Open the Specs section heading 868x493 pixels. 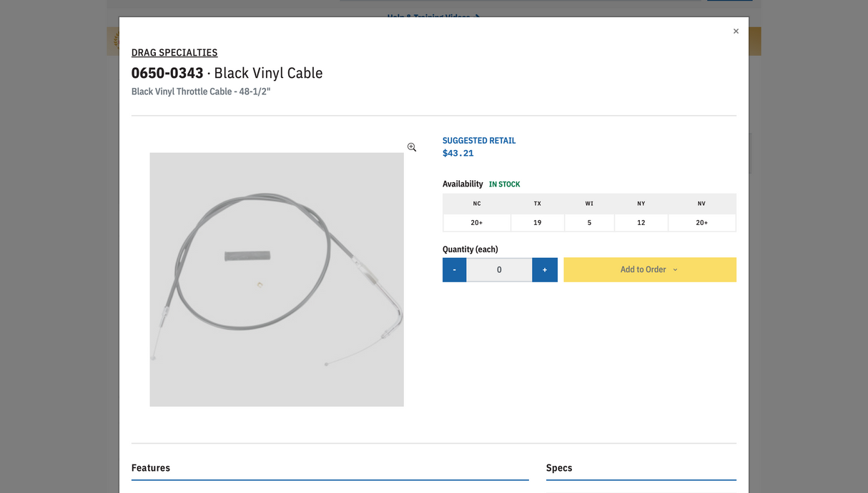559,468
